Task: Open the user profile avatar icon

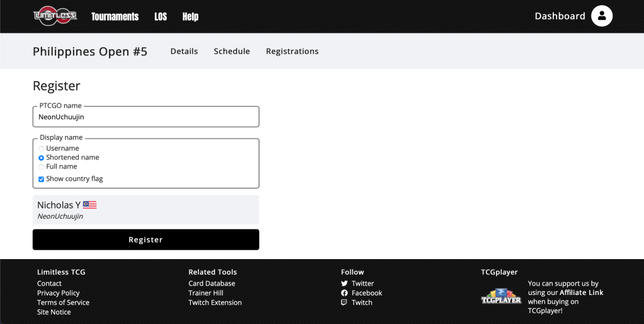Action: [602, 16]
